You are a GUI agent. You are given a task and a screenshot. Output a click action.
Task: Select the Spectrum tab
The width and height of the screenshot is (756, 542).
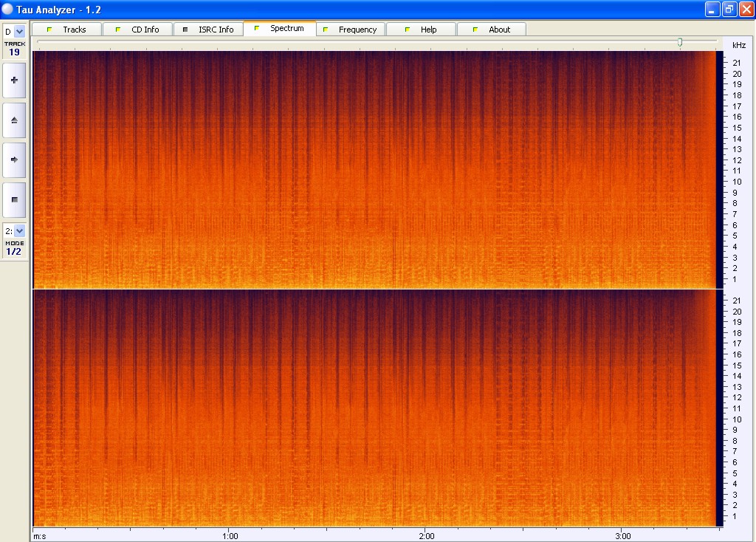coord(286,29)
